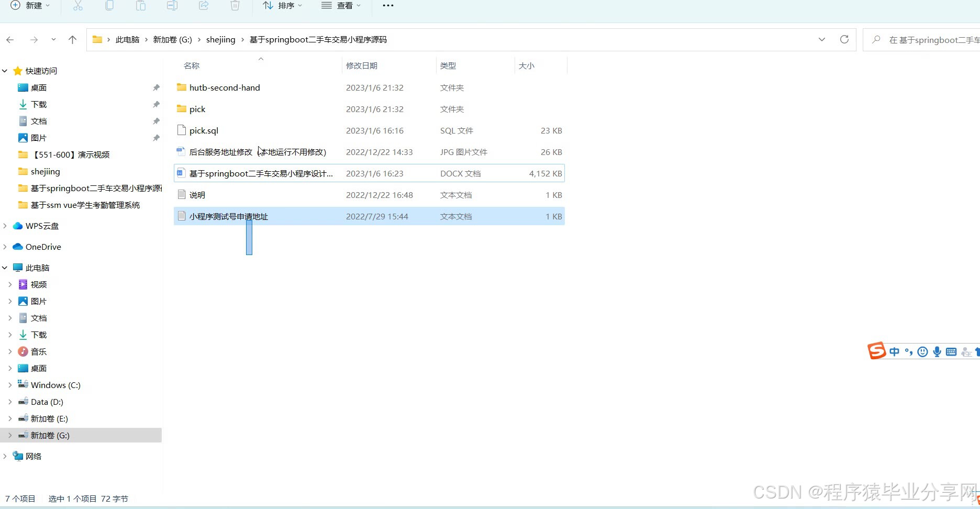Open 桌面 under quick access
The height and width of the screenshot is (509, 980).
pos(39,87)
